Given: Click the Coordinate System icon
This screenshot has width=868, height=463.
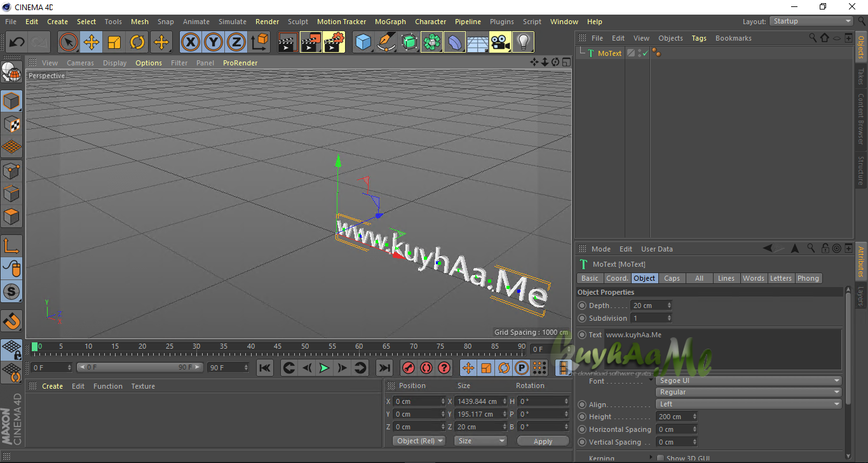Looking at the screenshot, I should click(x=259, y=43).
